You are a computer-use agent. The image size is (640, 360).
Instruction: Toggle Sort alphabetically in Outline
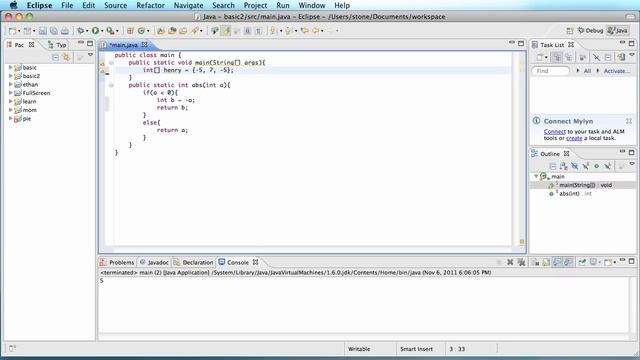[x=564, y=166]
